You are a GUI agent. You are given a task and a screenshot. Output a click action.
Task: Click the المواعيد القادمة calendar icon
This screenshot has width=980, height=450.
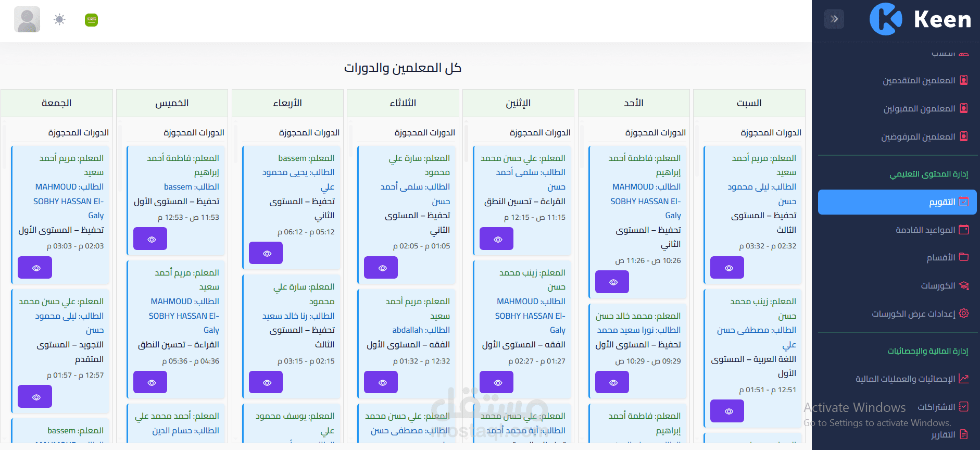tap(964, 230)
